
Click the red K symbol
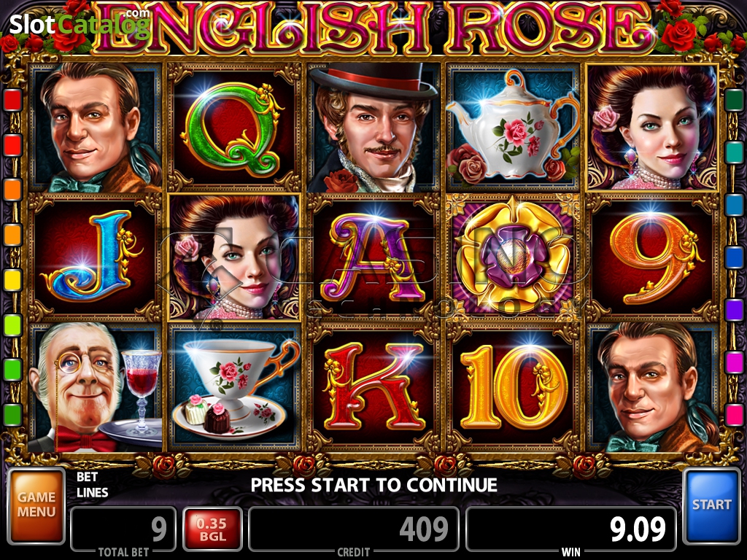click(374, 388)
